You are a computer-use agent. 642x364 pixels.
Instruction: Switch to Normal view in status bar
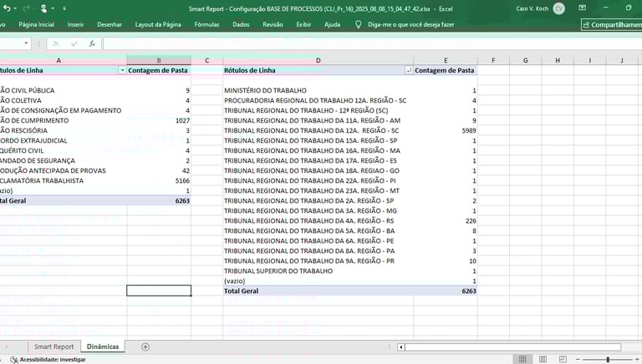[x=522, y=359]
